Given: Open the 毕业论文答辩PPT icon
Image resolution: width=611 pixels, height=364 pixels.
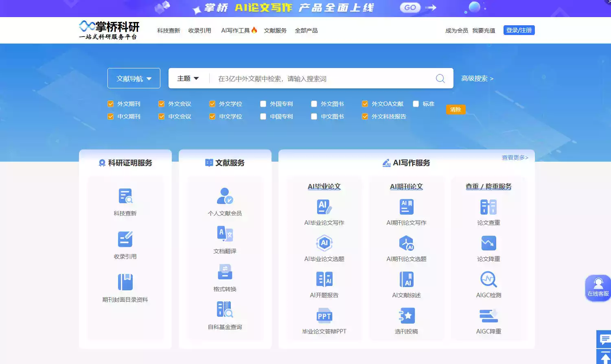Looking at the screenshot, I should click(324, 316).
